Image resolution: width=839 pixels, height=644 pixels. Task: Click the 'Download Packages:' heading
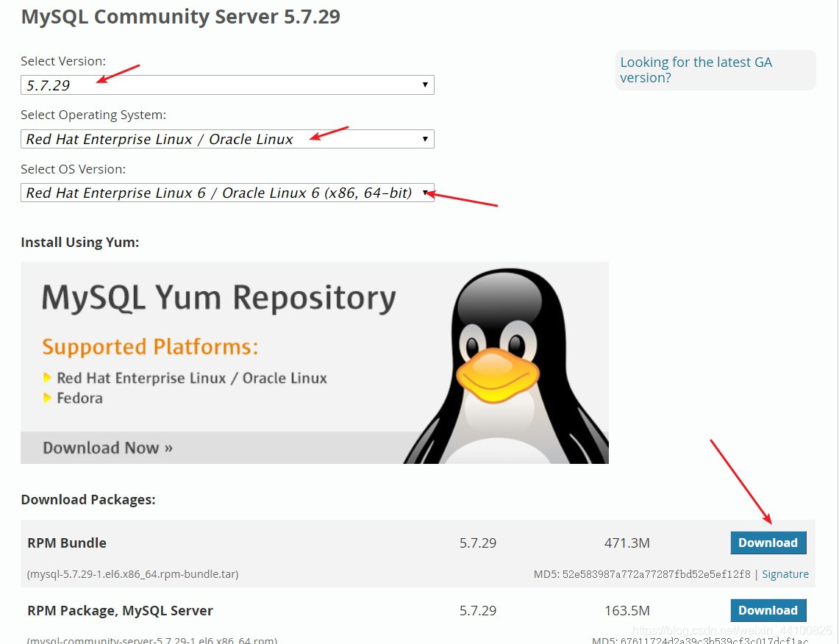[x=88, y=500]
